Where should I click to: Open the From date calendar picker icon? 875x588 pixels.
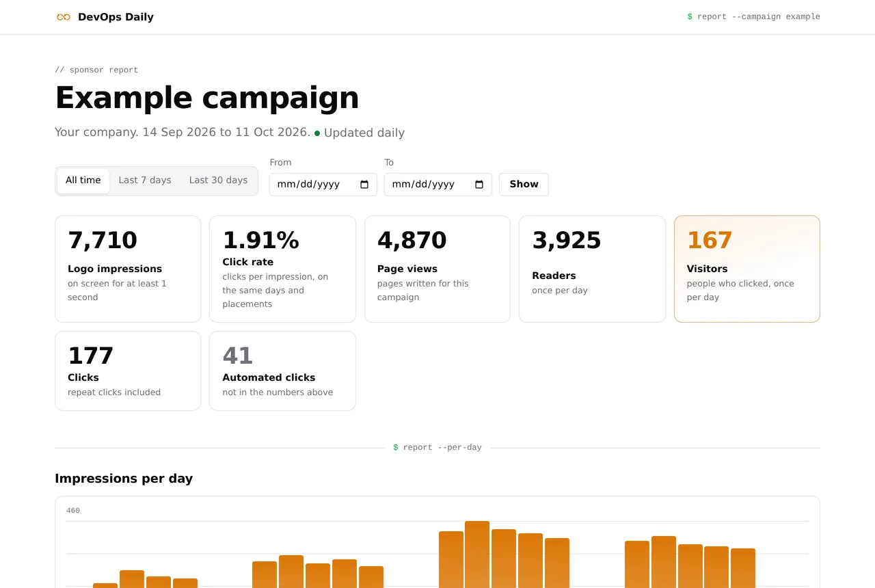(364, 185)
